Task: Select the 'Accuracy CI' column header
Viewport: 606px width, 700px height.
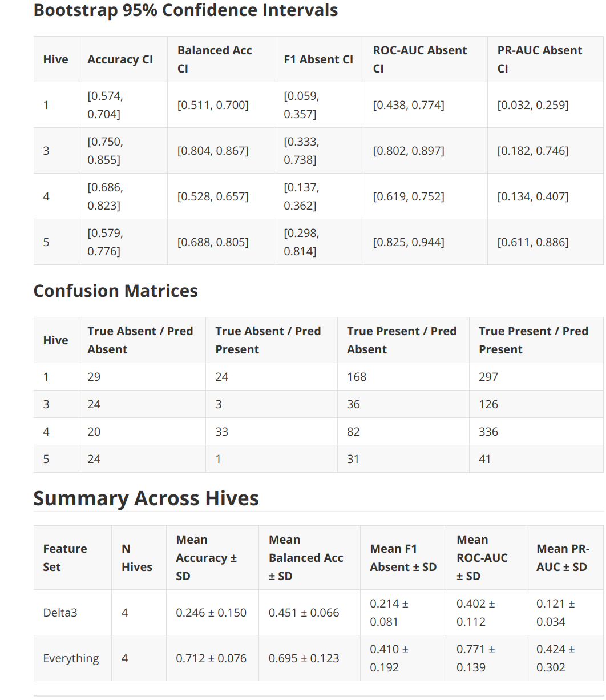Action: [x=120, y=59]
